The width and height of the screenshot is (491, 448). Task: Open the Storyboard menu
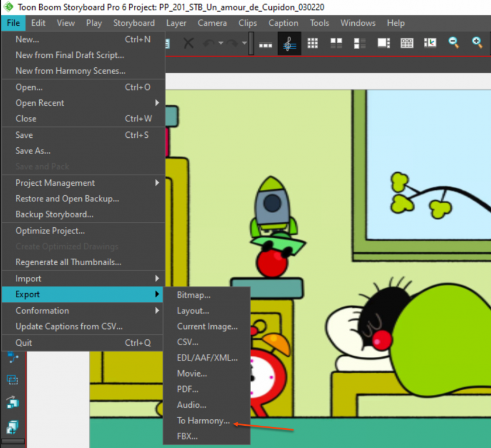tap(134, 23)
